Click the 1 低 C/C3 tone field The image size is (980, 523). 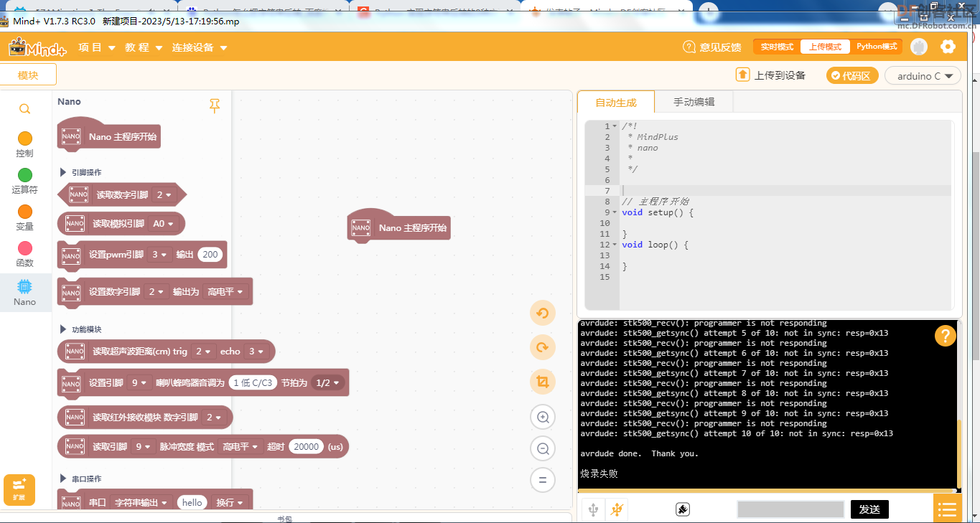253,383
